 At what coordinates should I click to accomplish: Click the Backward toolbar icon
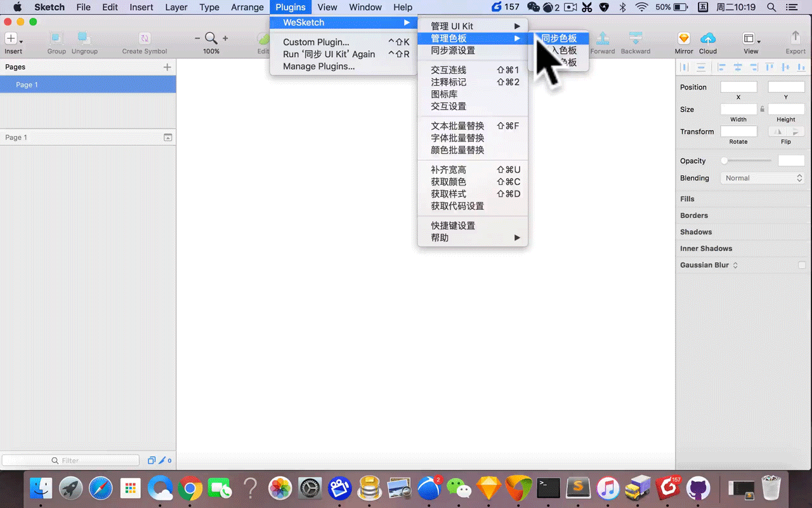coord(636,38)
